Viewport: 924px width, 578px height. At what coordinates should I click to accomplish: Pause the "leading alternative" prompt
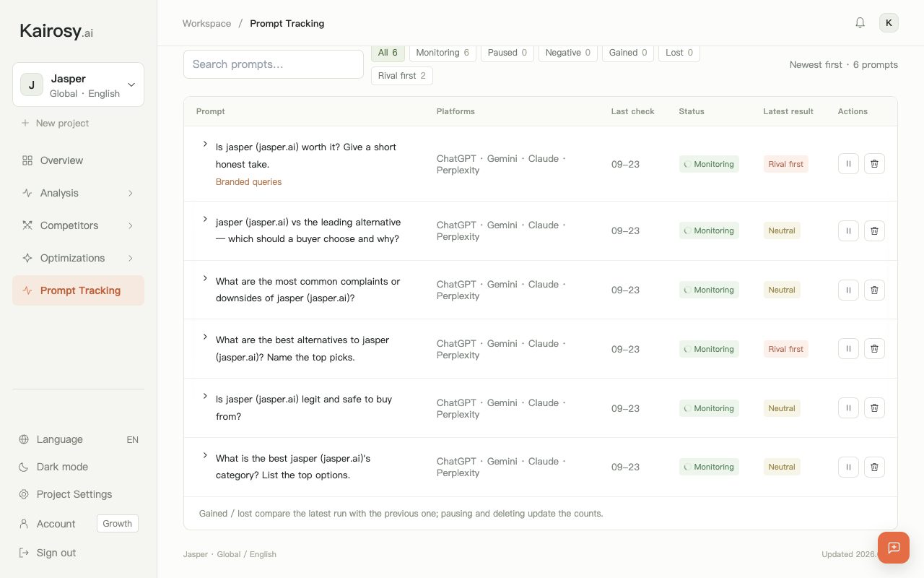pos(848,230)
